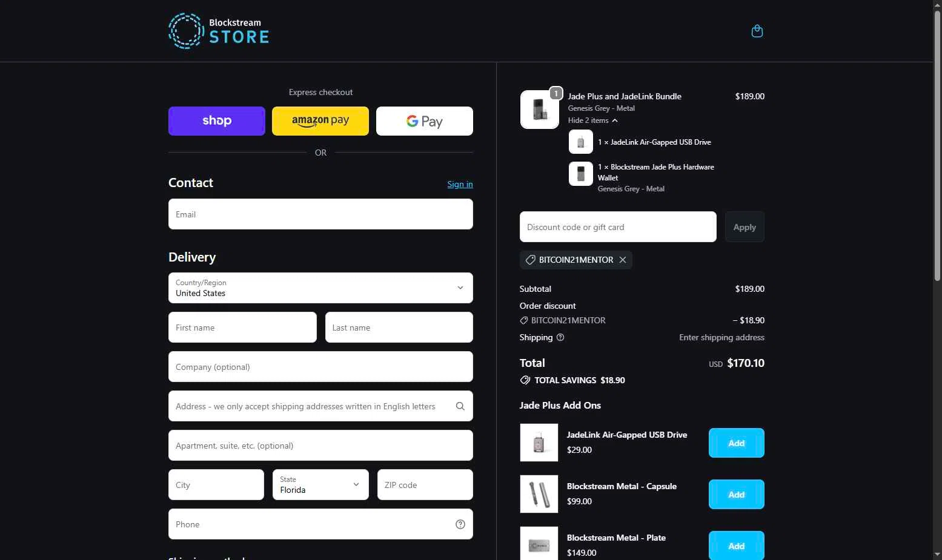
Task: Click the Metal Plate add-on thumbnail
Action: [x=539, y=544]
